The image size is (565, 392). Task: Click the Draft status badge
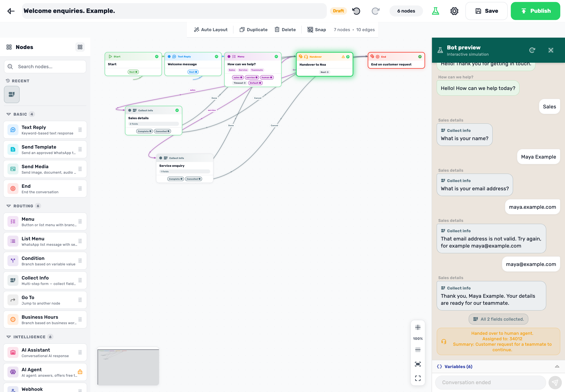[338, 11]
